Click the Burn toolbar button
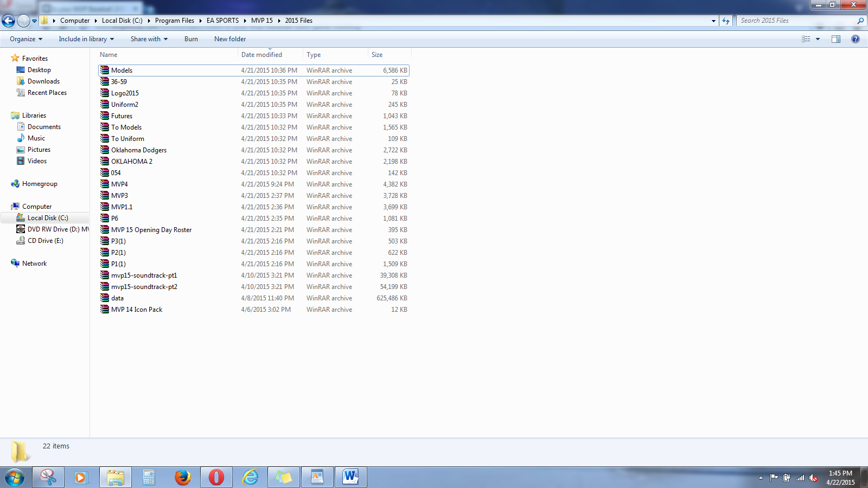This screenshot has height=488, width=868. [191, 39]
